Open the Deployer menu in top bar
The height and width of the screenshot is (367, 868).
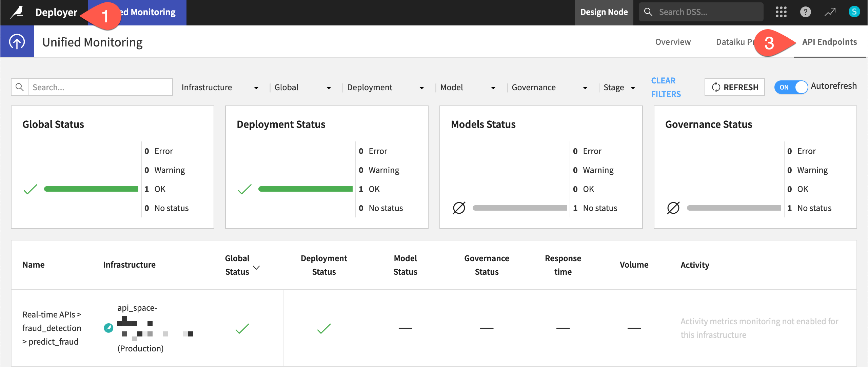56,12
